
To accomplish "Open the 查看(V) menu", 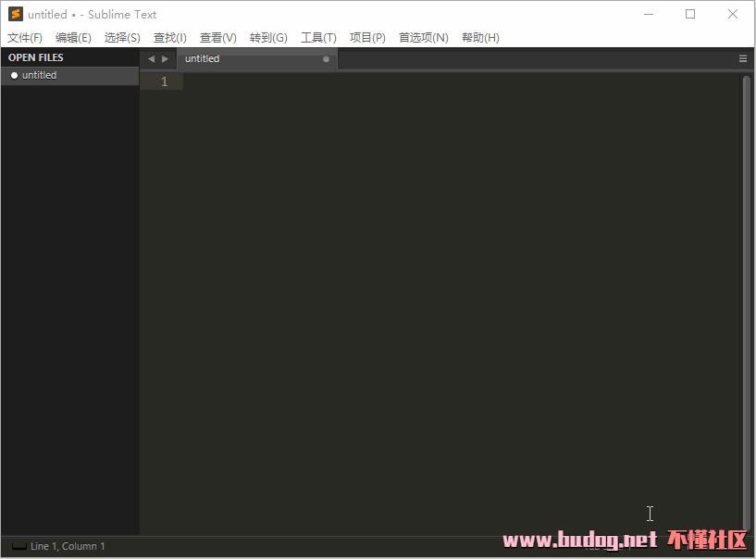I will coord(218,38).
